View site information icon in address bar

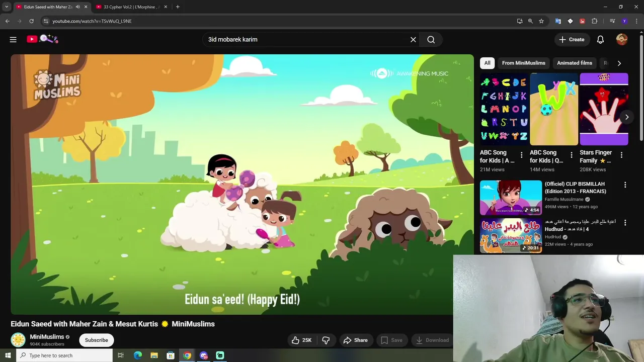[46, 21]
